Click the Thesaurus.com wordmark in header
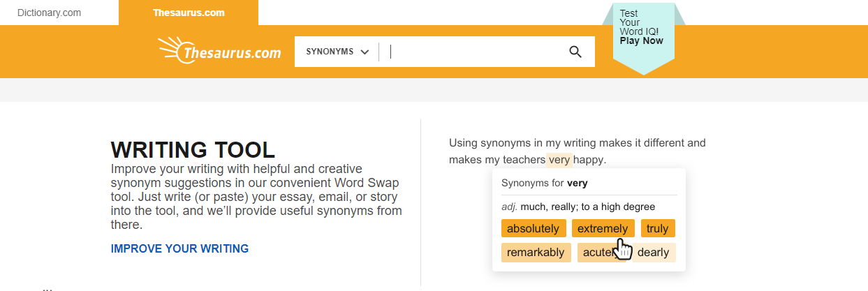 pos(232,52)
